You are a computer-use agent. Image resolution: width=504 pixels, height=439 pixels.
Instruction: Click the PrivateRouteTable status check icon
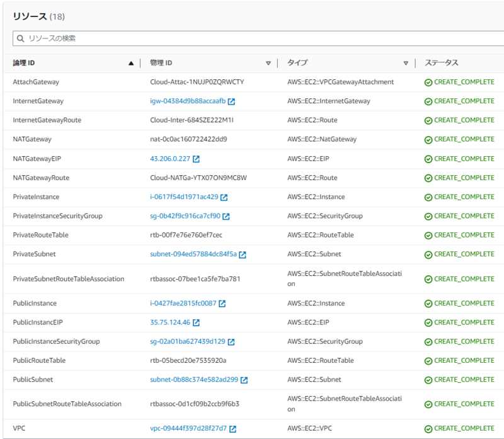pyautogui.click(x=428, y=236)
